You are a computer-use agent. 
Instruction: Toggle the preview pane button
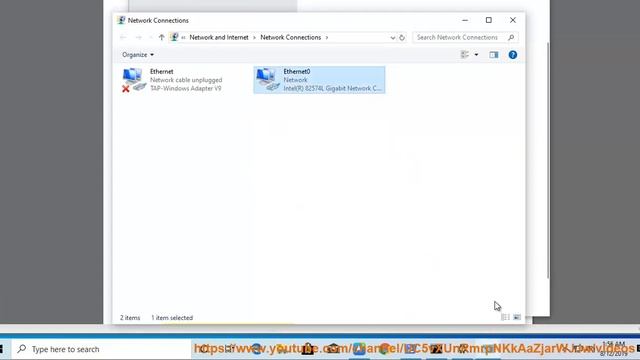click(494, 55)
